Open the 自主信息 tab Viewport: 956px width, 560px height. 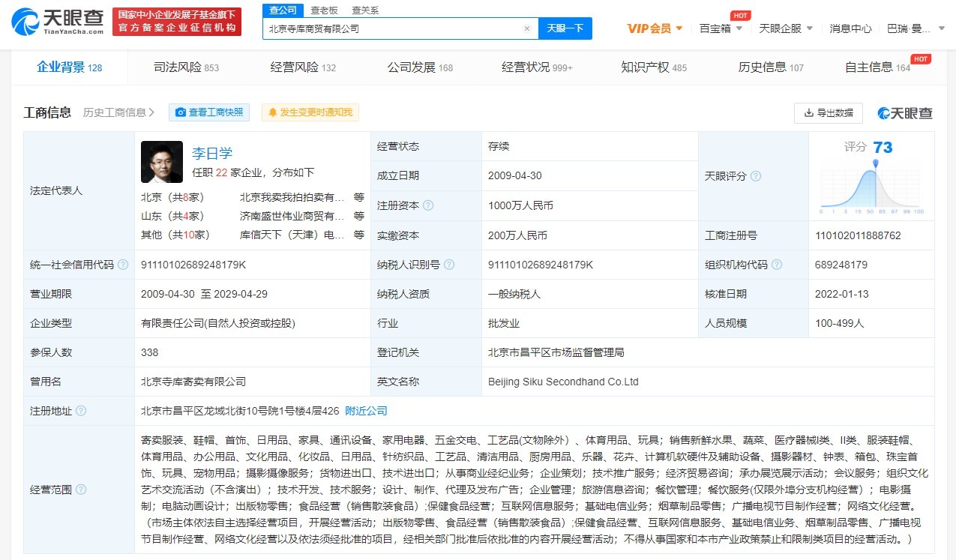877,67
